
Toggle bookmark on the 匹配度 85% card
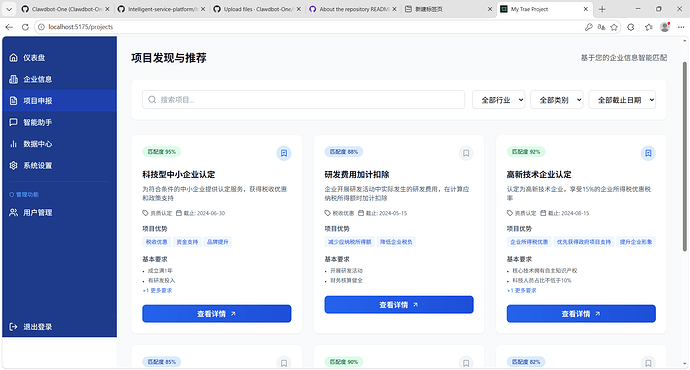[x=284, y=363]
